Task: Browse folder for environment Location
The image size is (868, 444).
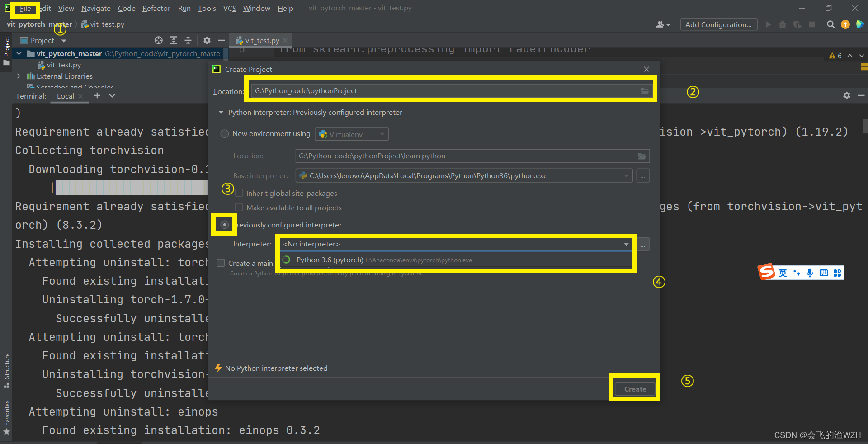Action: [642, 156]
